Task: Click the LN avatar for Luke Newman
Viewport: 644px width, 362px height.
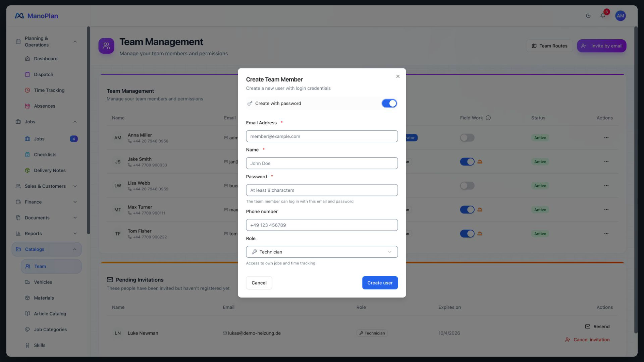Action: [x=118, y=333]
